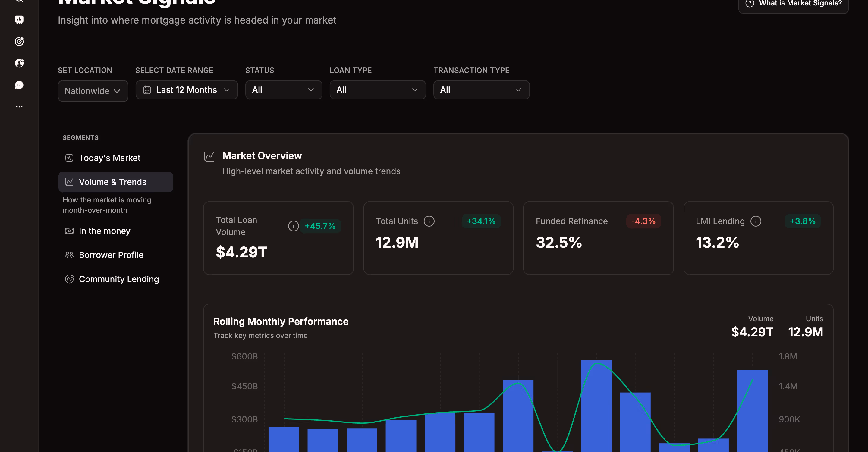
Task: Click the Market Overview chart icon
Action: [209, 157]
